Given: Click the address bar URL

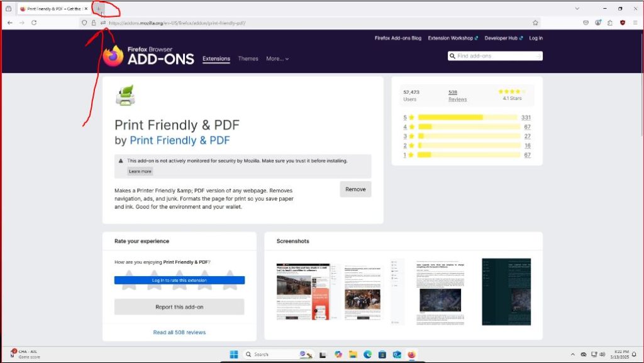Looking at the screenshot, I should point(177,23).
